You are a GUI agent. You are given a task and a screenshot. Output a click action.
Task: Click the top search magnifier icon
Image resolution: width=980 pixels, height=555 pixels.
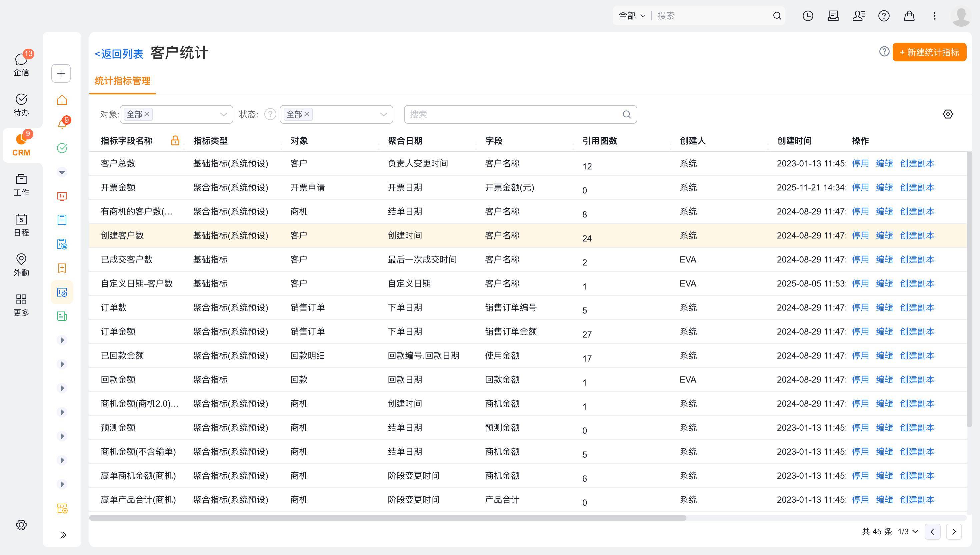[x=777, y=16]
